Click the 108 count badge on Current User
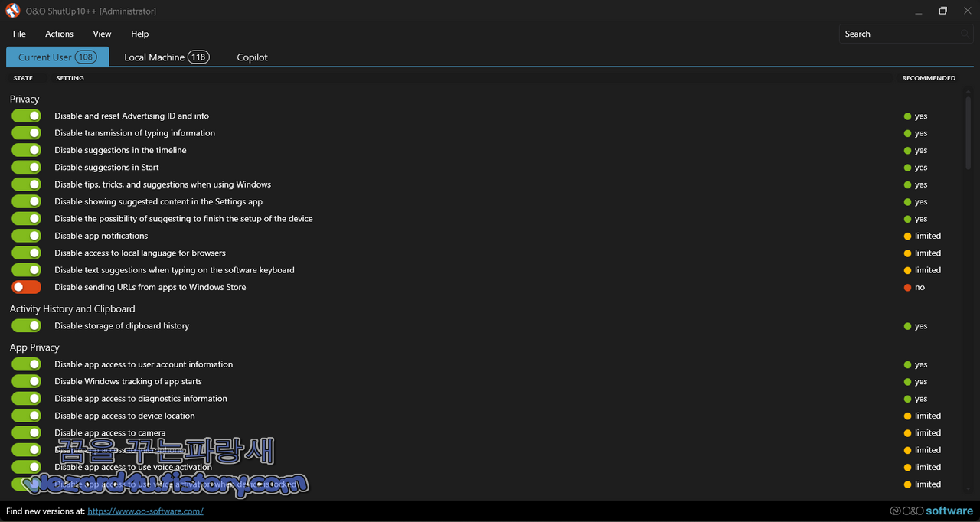This screenshot has width=980, height=522. [85, 57]
